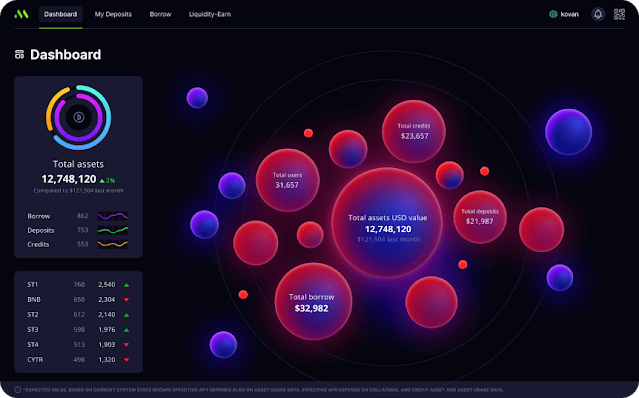
Task: Click the Credits value 553
Action: point(82,244)
